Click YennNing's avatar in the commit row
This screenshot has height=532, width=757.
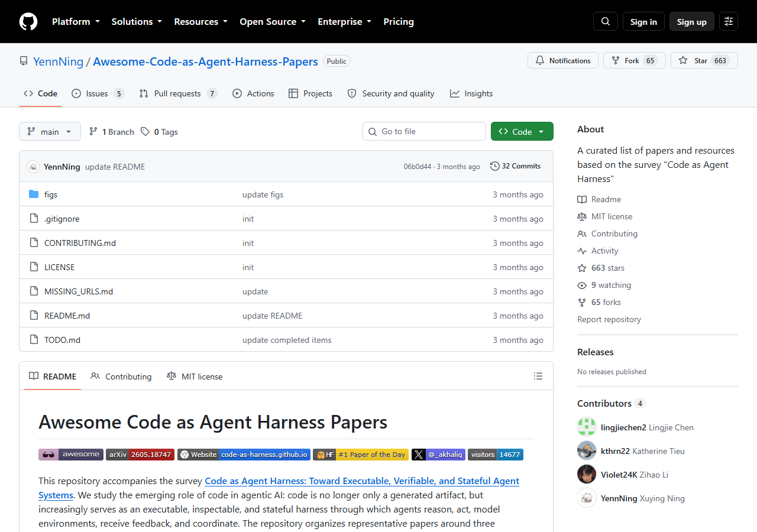(x=33, y=167)
